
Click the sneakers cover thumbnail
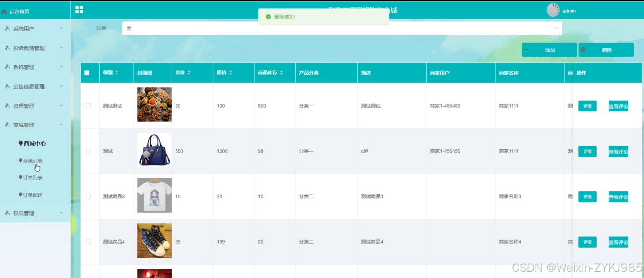[154, 241]
